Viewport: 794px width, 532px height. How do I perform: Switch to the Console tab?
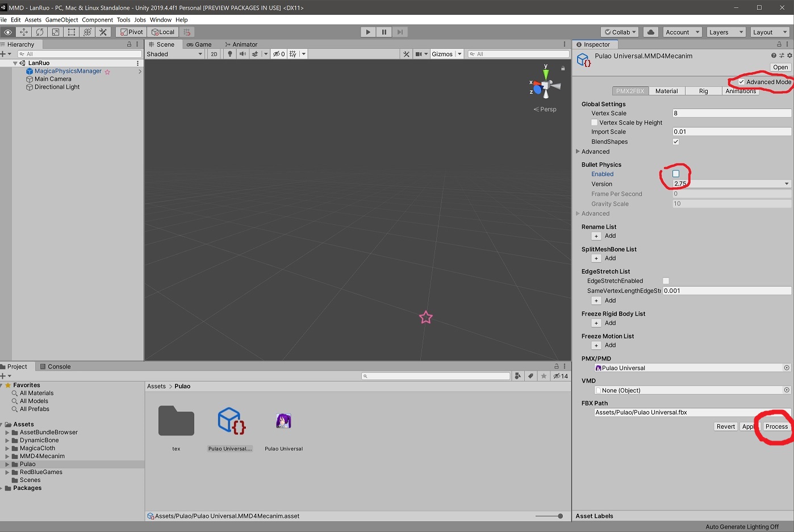(x=55, y=367)
